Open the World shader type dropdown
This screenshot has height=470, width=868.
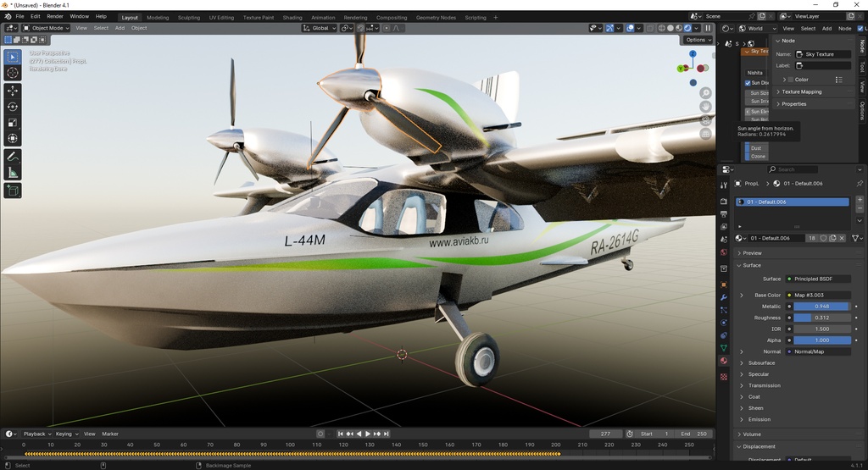coord(756,28)
